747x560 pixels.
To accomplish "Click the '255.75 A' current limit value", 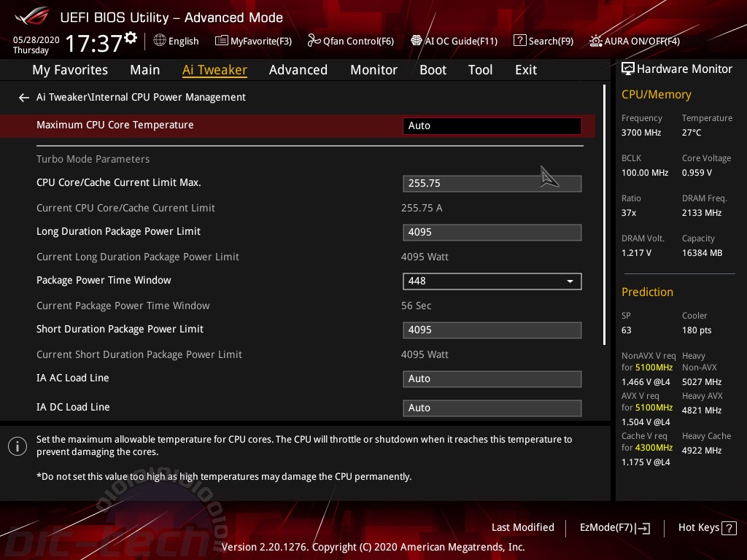I will (422, 208).
